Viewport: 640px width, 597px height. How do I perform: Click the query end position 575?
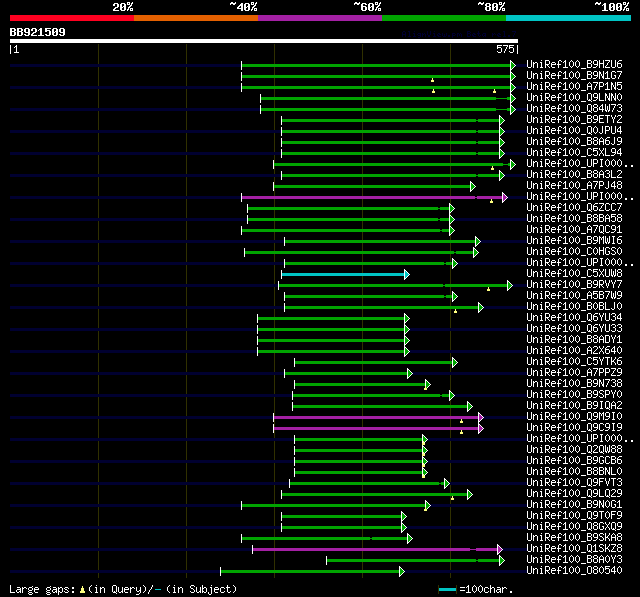point(505,50)
